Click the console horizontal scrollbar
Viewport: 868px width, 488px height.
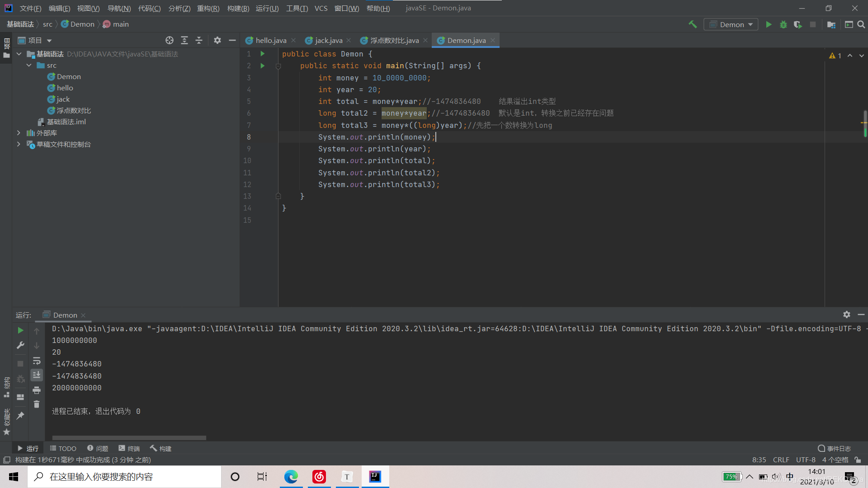coord(129,437)
